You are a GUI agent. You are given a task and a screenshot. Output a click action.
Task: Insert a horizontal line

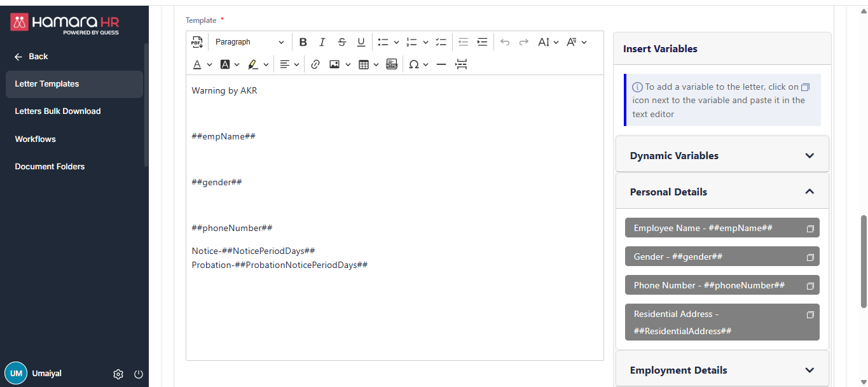pos(441,64)
